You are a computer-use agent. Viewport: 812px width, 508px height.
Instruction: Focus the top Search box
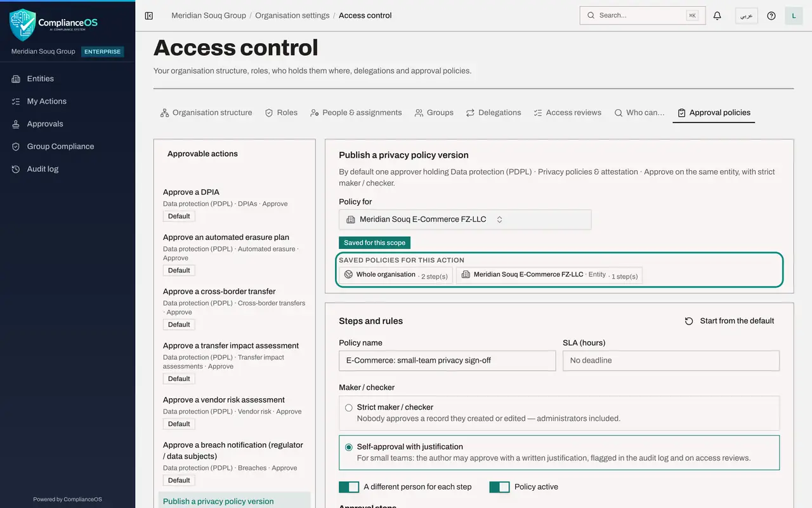(641, 16)
